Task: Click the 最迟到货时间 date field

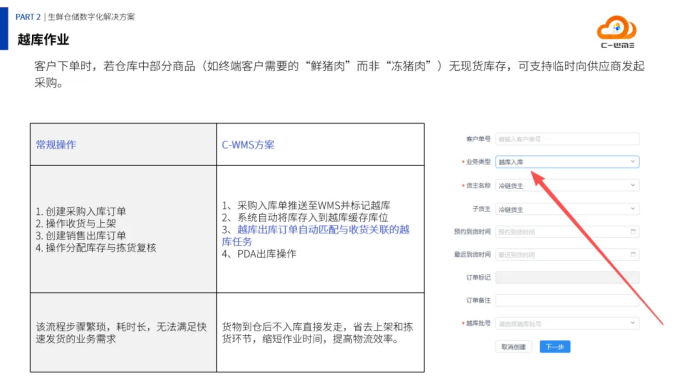Action: pyautogui.click(x=567, y=255)
